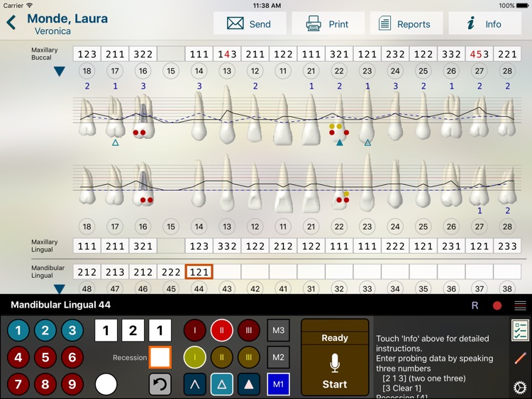The width and height of the screenshot is (532, 399).
Task: Select the filled triangle furcation icon
Action: 248,384
